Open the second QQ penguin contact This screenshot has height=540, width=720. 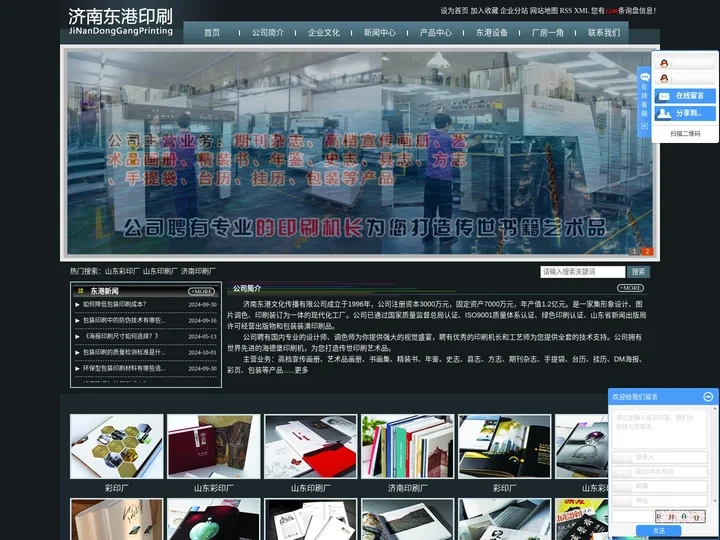(x=685, y=79)
